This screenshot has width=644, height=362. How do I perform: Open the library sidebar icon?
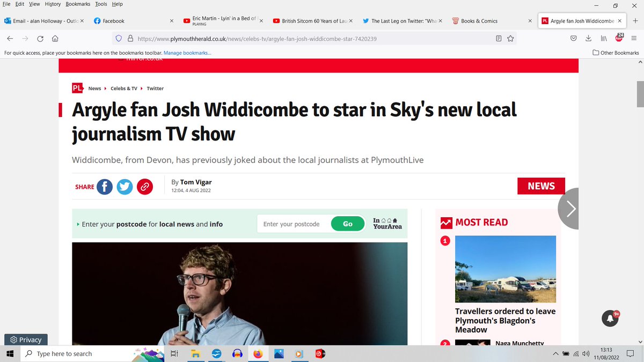point(604,39)
